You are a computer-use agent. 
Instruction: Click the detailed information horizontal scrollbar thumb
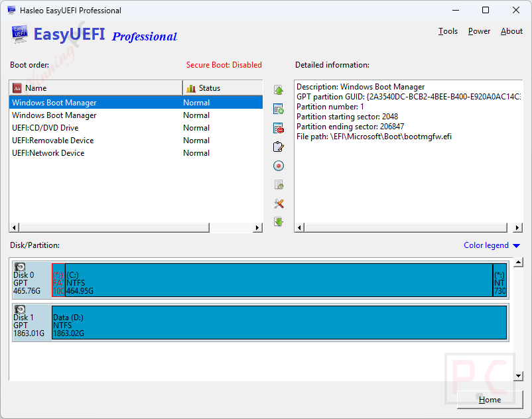tap(405, 227)
